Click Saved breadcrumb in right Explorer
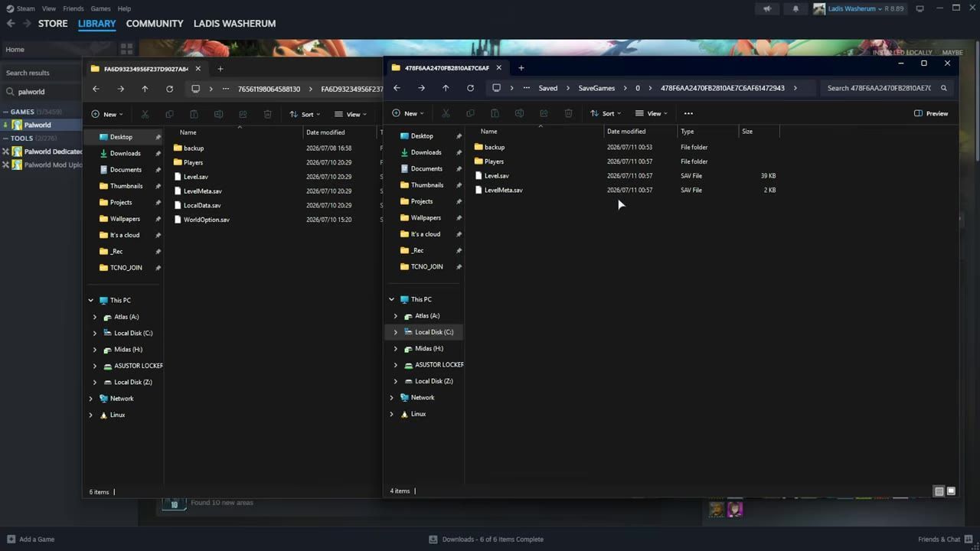Screen dimensions: 980x551 (548, 88)
